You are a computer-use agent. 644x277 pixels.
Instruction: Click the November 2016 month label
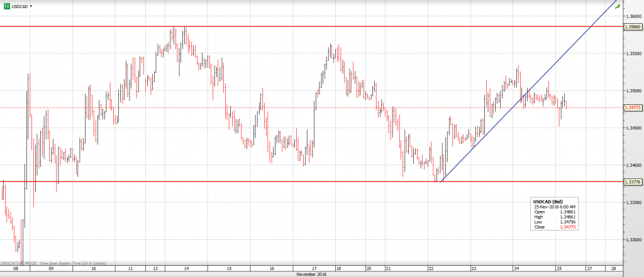[311, 274]
